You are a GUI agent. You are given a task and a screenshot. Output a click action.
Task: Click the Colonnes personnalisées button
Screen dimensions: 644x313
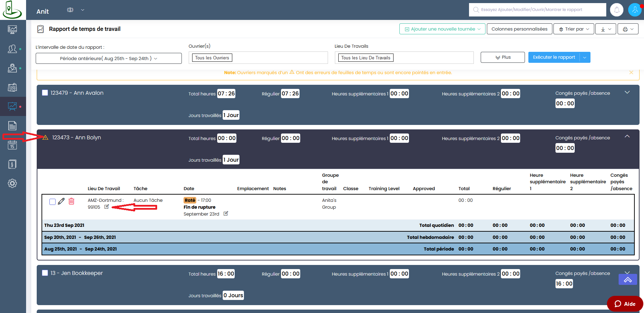click(519, 29)
